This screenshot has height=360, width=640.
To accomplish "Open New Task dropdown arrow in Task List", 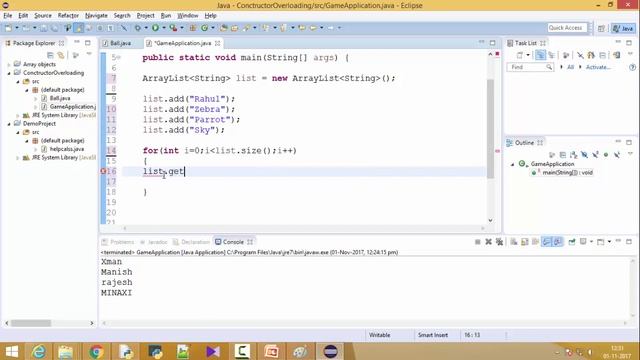I will click(528, 55).
